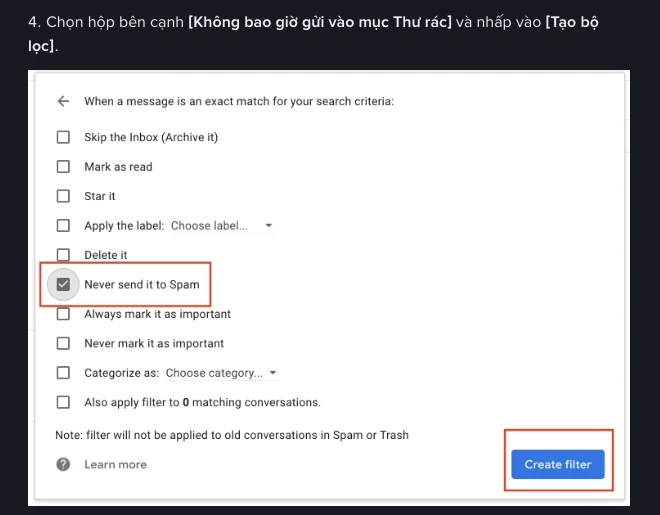Check Always mark it as important
The width and height of the screenshot is (660, 515).
coord(63,314)
